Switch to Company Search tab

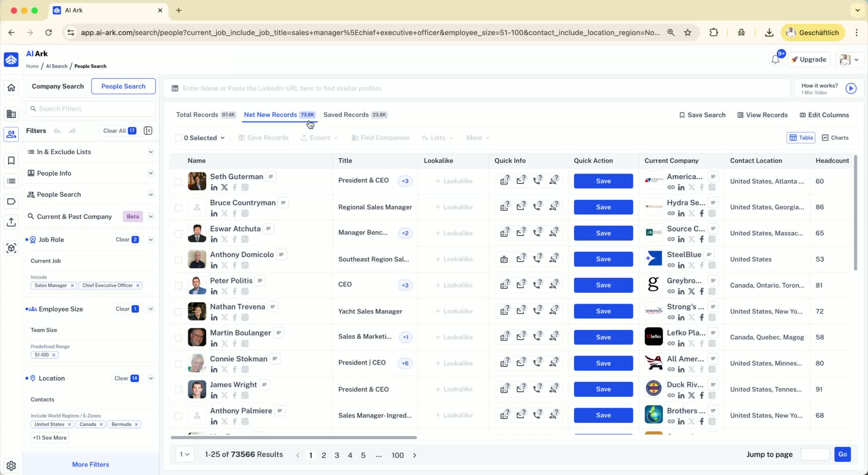(58, 86)
